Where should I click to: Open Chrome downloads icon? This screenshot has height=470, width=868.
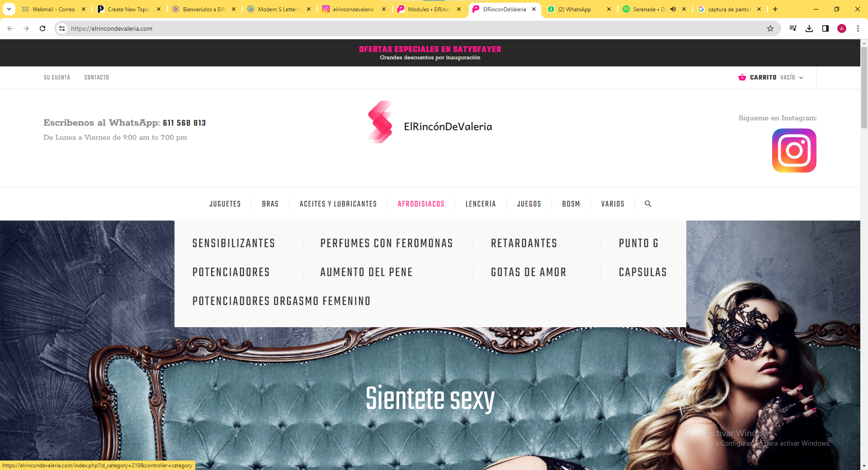pos(809,28)
